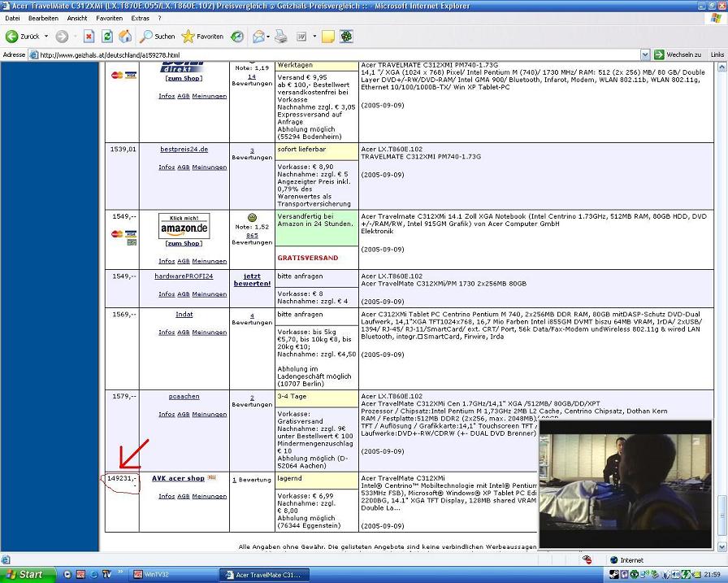Open the Indat shop link
This screenshot has width=728, height=583.
(x=184, y=314)
